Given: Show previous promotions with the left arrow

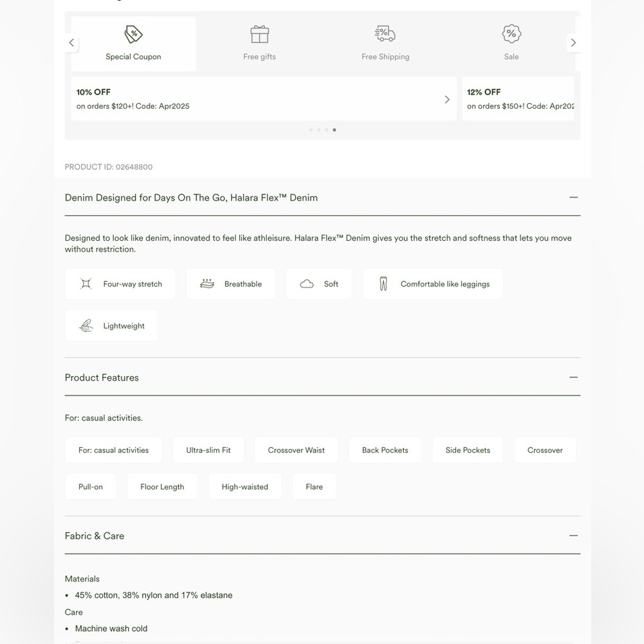Looking at the screenshot, I should pyautogui.click(x=72, y=43).
